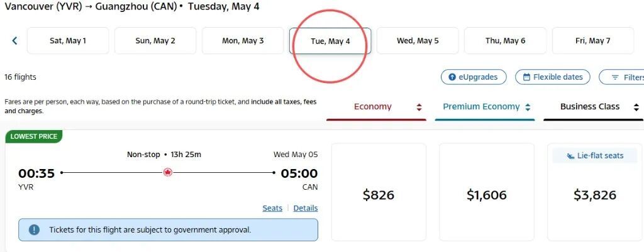The height and width of the screenshot is (252, 644).
Task: Open the Flexible dates button
Action: tap(552, 77)
